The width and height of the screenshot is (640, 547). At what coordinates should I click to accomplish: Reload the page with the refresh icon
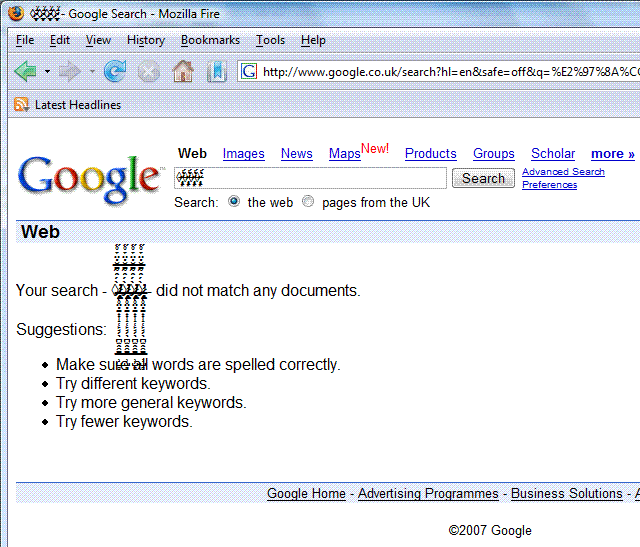point(115,71)
